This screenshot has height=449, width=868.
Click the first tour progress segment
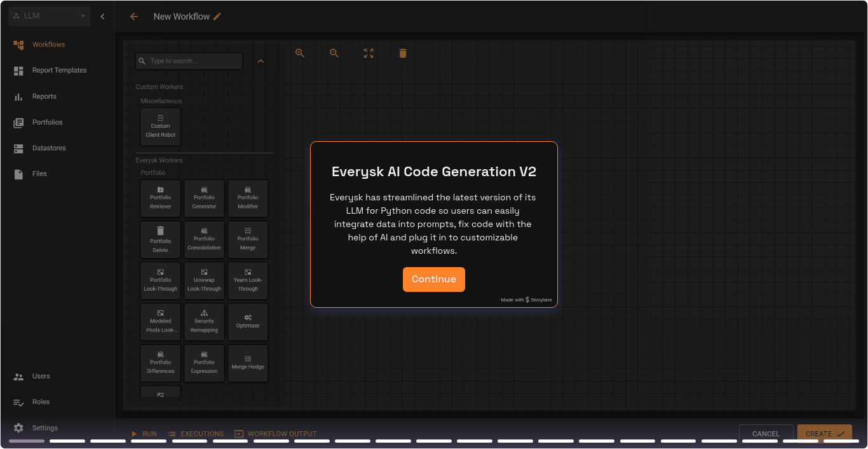pos(27,441)
